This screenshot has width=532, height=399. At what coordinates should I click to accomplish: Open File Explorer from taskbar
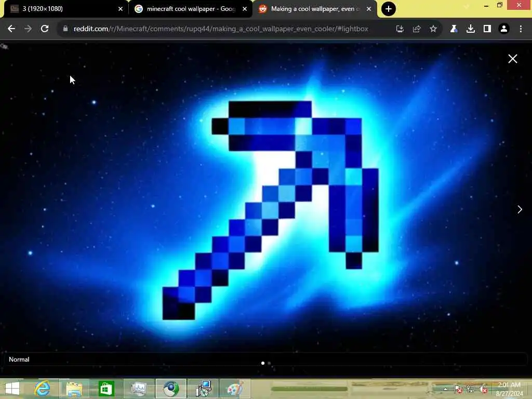[74, 389]
